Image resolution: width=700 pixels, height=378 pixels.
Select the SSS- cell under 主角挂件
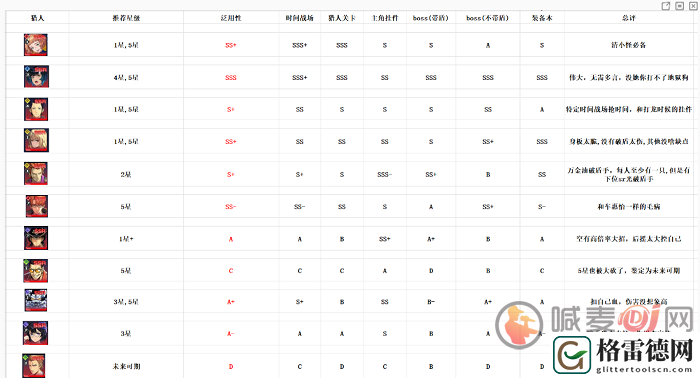(385, 174)
